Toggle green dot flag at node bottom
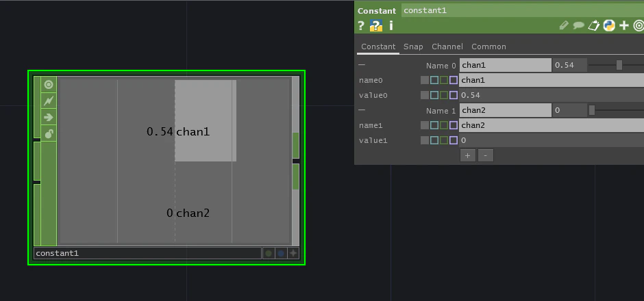 click(269, 253)
